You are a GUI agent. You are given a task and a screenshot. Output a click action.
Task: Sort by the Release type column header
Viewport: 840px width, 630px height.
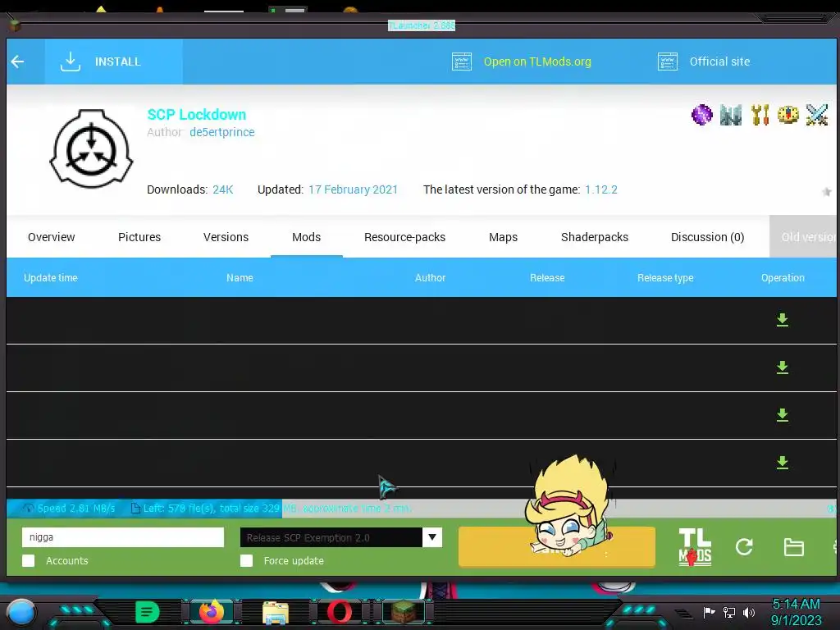pyautogui.click(x=665, y=278)
